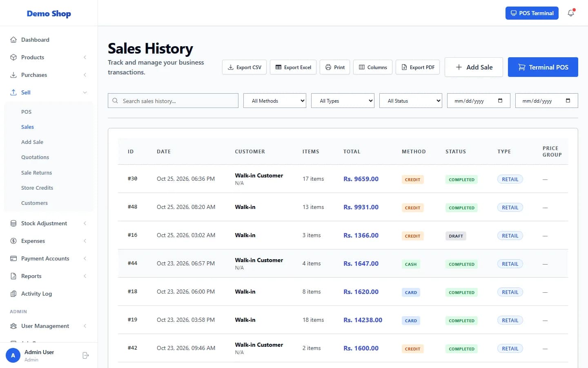The width and height of the screenshot is (588, 368).
Task: Open Sale Returns in the sidebar
Action: (36, 173)
